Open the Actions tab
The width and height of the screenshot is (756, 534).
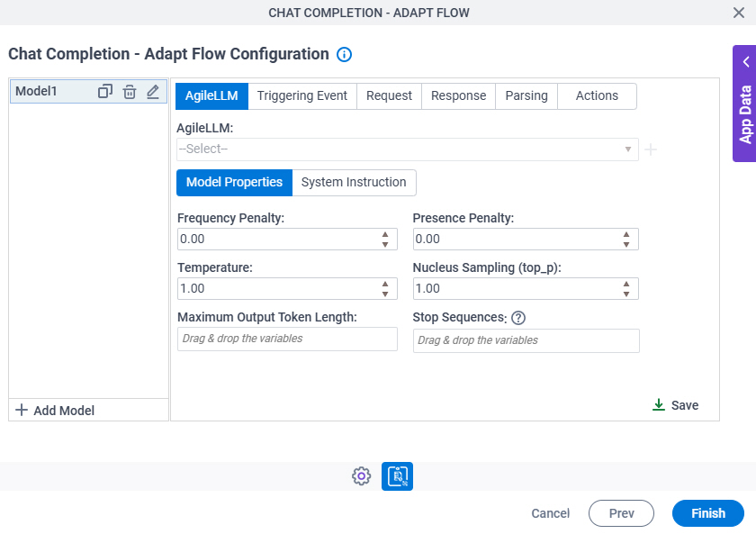pos(597,96)
